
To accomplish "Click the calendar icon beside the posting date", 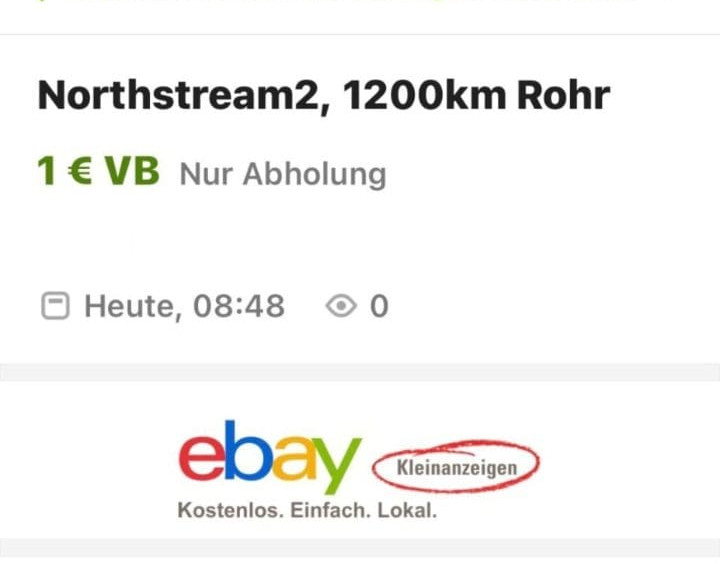I will [x=55, y=305].
